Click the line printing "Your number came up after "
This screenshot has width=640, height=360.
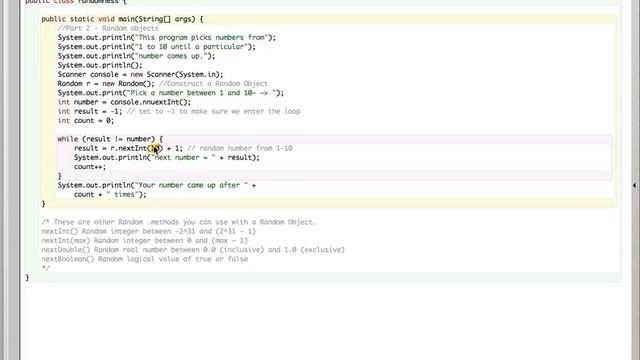pos(157,185)
